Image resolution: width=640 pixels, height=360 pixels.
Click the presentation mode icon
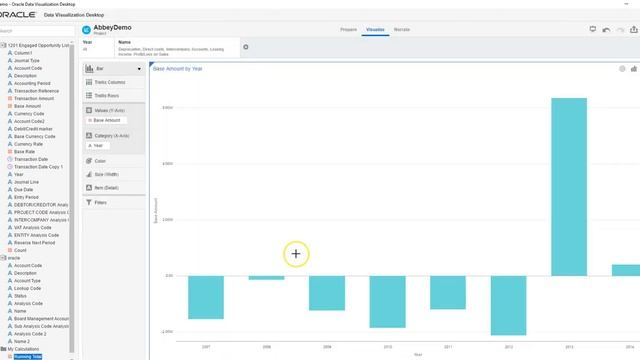(593, 29)
